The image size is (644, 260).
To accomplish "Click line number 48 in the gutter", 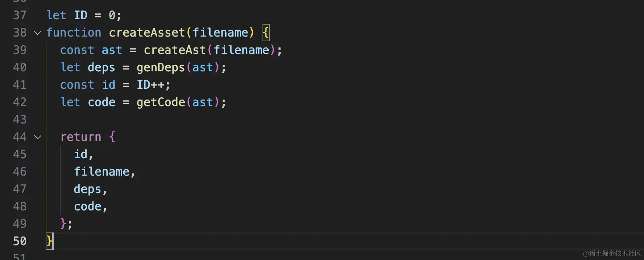I will 20,206.
